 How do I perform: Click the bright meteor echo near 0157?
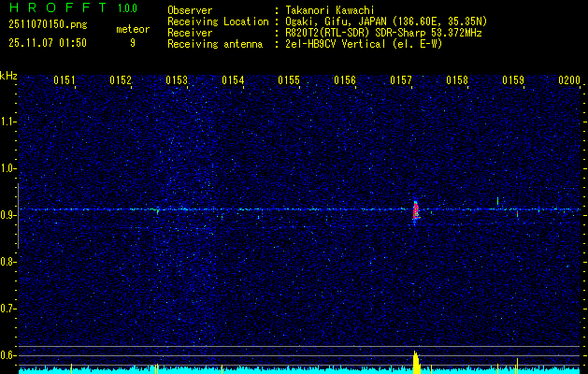(416, 210)
